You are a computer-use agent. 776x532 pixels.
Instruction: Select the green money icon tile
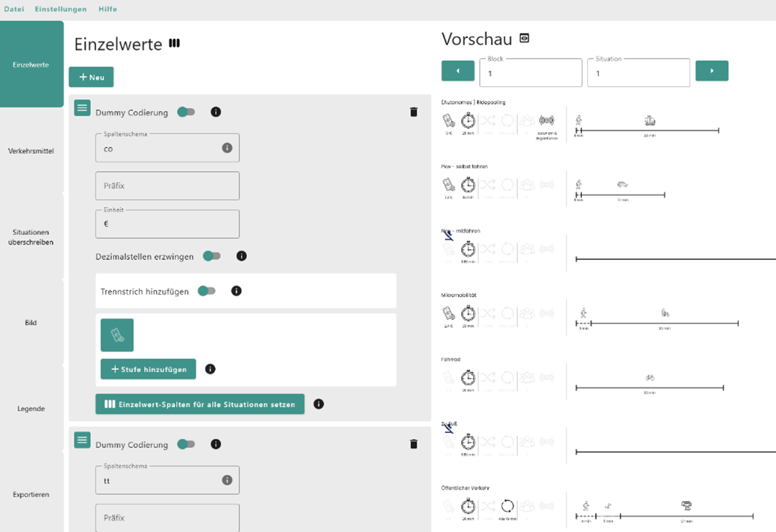click(118, 335)
